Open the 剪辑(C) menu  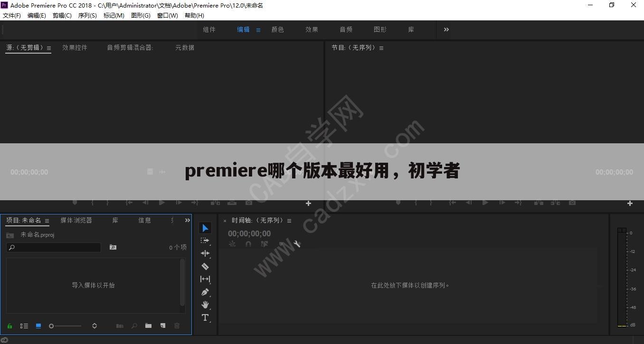click(x=62, y=15)
